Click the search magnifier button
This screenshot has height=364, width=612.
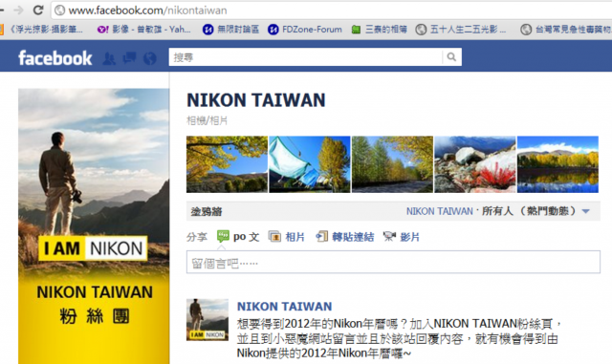point(451,57)
